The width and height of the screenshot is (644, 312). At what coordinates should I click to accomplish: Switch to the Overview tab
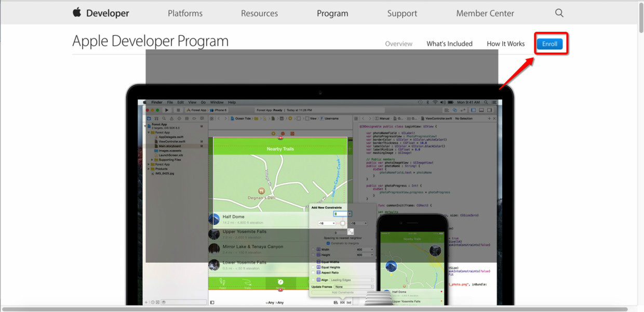coord(399,44)
